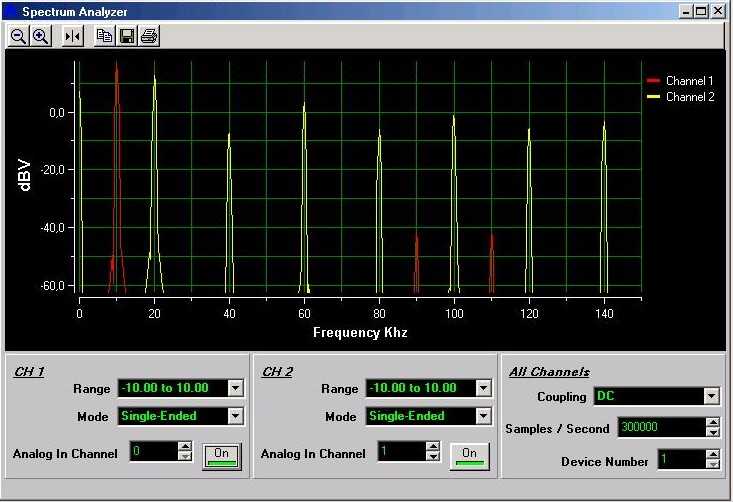
Task: Increase the Samples / Second value
Action: 713,422
